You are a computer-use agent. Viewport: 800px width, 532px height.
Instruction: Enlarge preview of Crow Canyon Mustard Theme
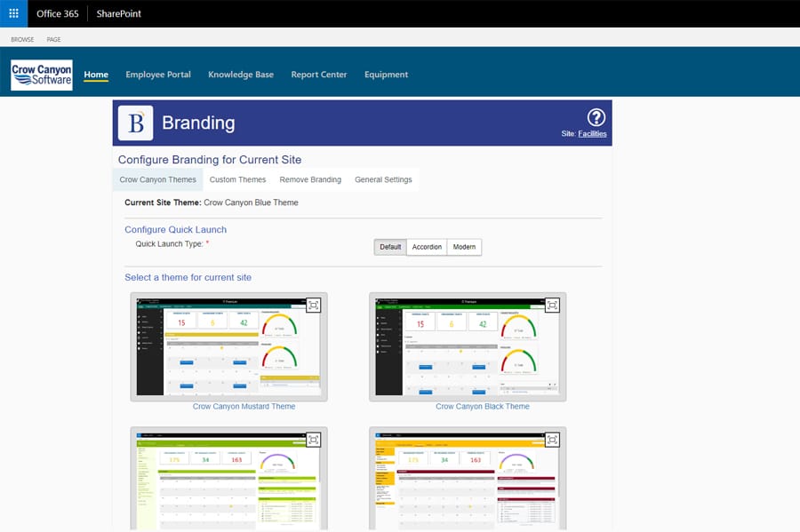click(x=313, y=306)
